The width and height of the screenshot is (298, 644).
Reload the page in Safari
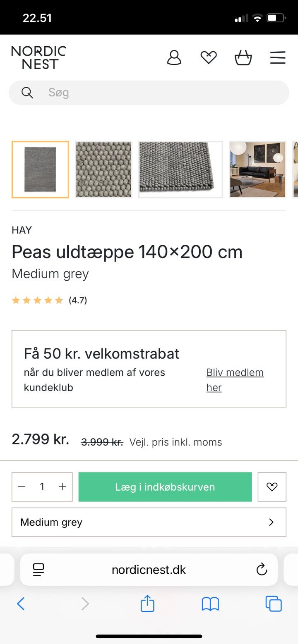coord(262,570)
